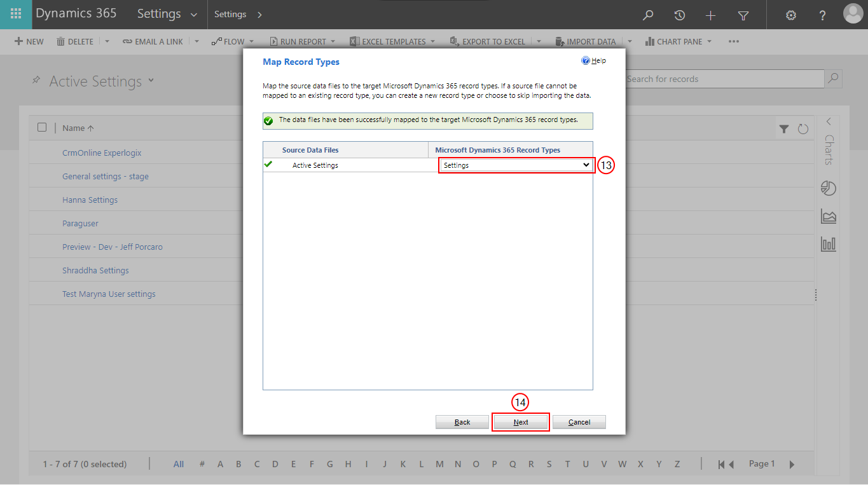This screenshot has width=868, height=485.
Task: Click the Search for records field
Action: pyautogui.click(x=724, y=79)
